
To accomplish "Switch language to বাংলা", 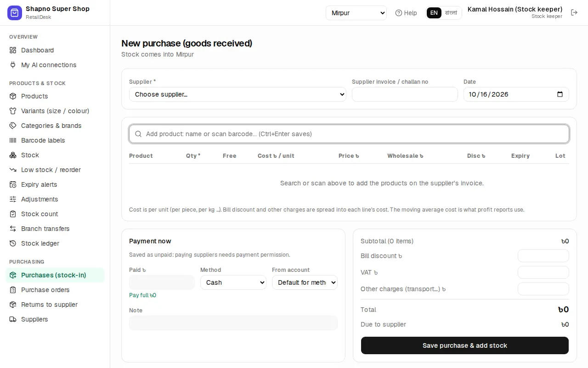I will (451, 13).
